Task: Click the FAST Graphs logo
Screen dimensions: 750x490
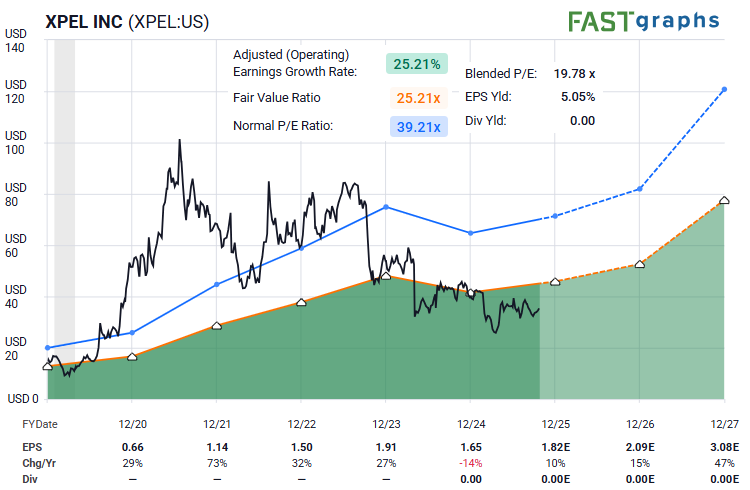Action: pos(643,20)
